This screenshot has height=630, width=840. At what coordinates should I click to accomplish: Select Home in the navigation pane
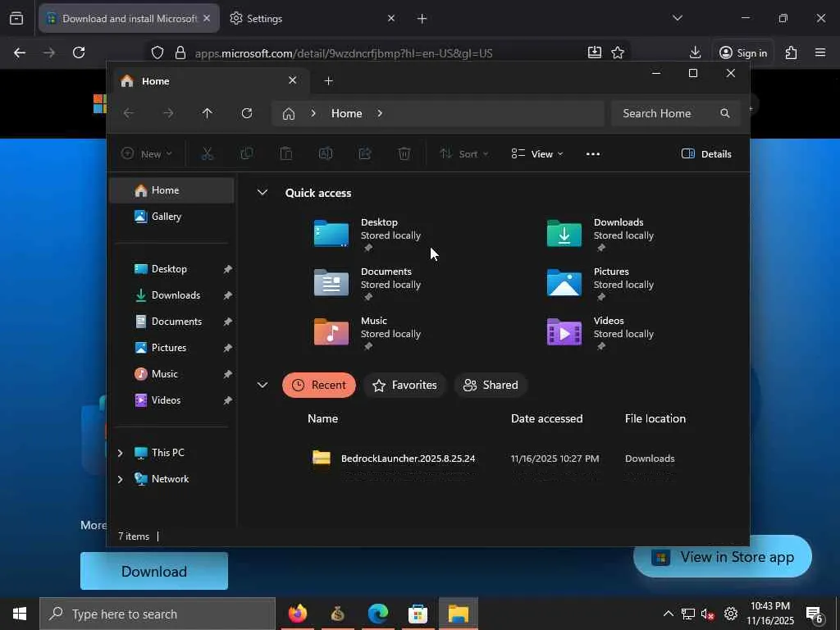[x=171, y=190]
